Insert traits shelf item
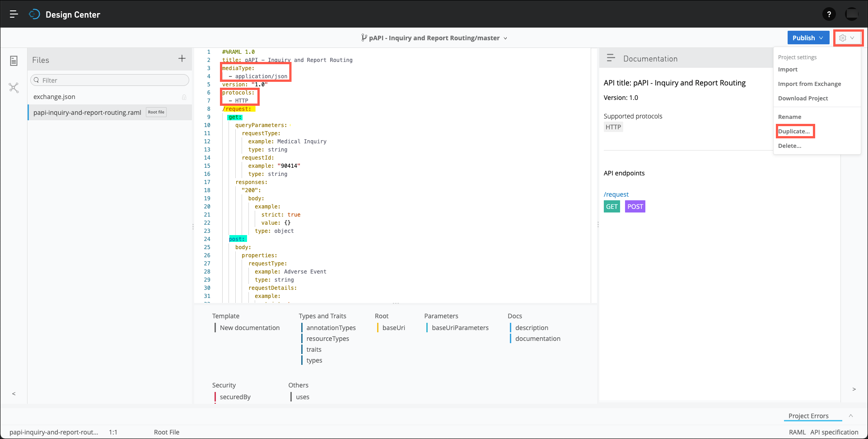 point(314,349)
